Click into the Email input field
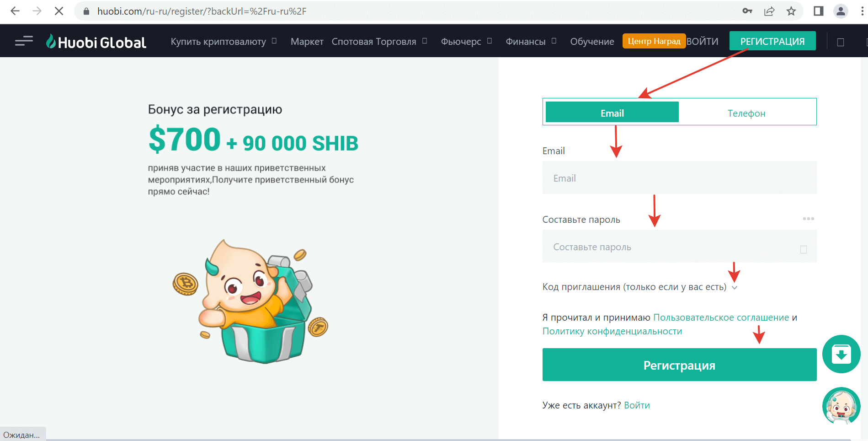This screenshot has width=868, height=441. [x=679, y=178]
